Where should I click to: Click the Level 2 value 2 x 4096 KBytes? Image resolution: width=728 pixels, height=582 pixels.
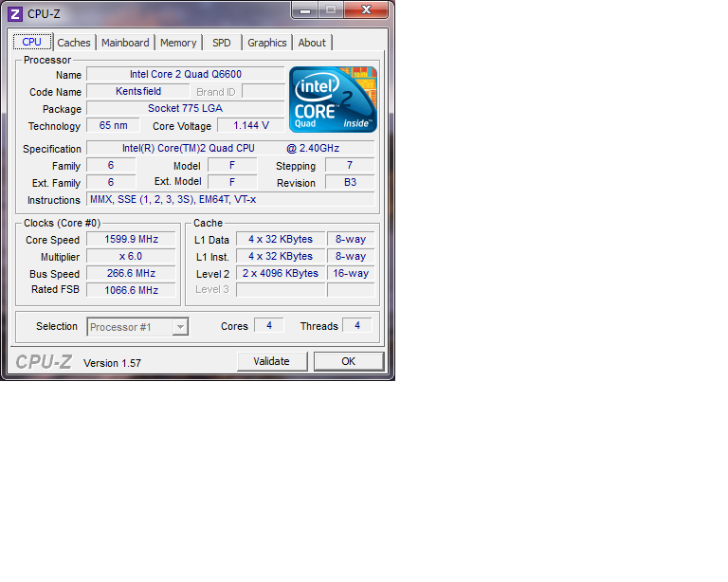point(281,273)
